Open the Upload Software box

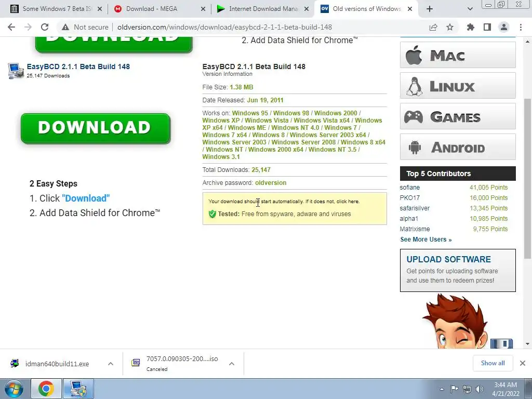pos(458,270)
